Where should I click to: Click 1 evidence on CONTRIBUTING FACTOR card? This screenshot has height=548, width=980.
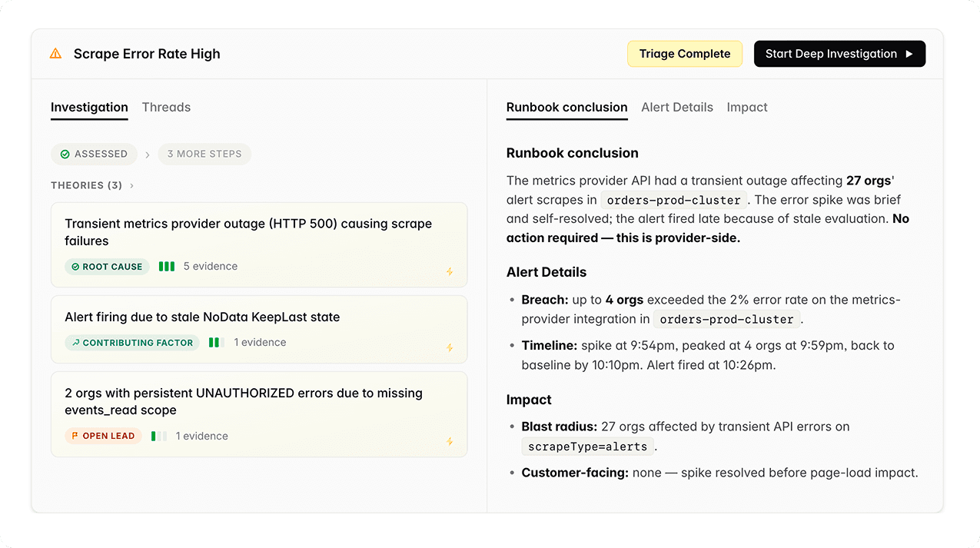260,343
